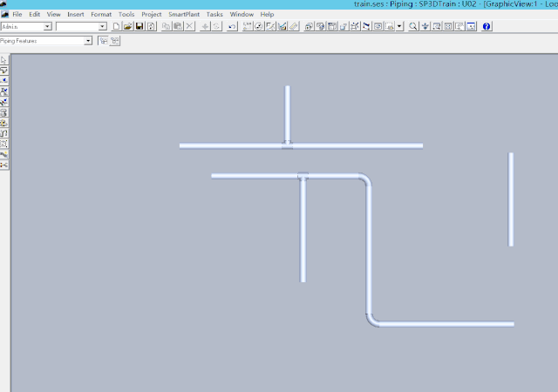The image size is (558, 392).
Task: Open the Window menu
Action: click(x=242, y=14)
